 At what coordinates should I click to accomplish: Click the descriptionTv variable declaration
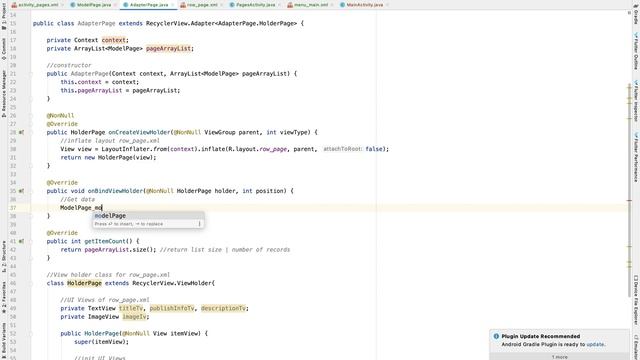point(223,308)
